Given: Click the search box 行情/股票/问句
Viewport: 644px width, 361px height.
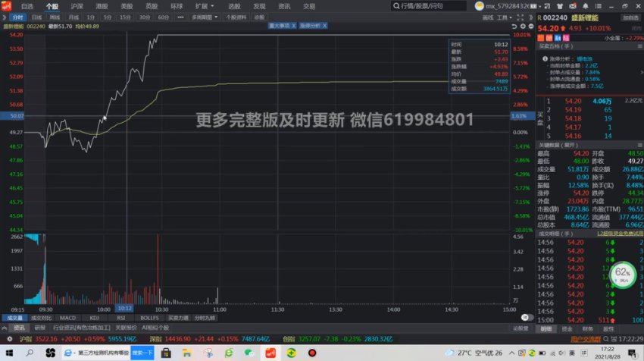Looking at the screenshot, I should [428, 6].
